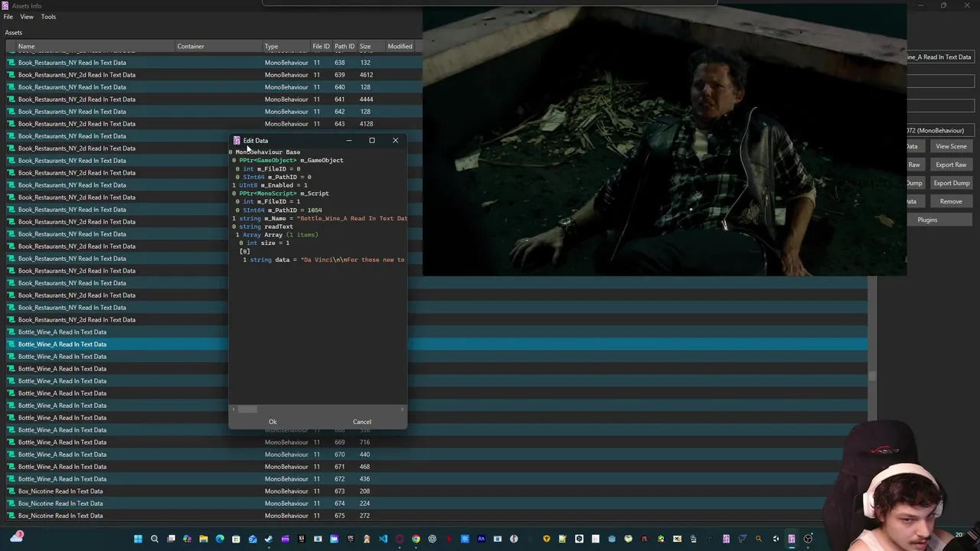This screenshot has width=980, height=551.
Task: Click the m_PathID = 1054 line
Action: click(x=279, y=210)
